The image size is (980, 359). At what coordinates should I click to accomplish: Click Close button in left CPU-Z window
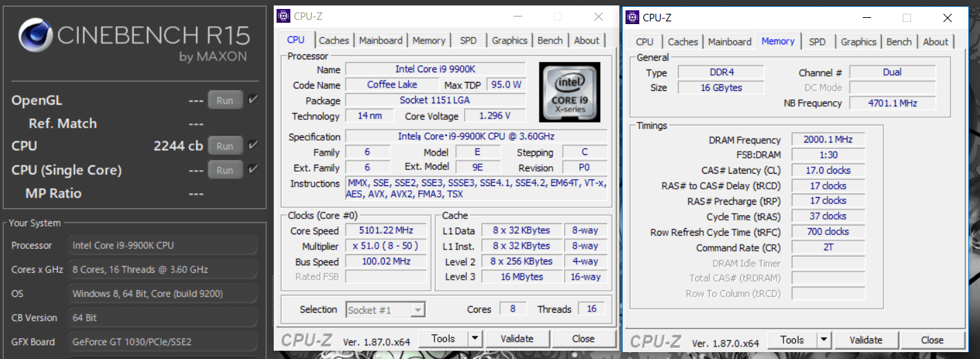[583, 338]
